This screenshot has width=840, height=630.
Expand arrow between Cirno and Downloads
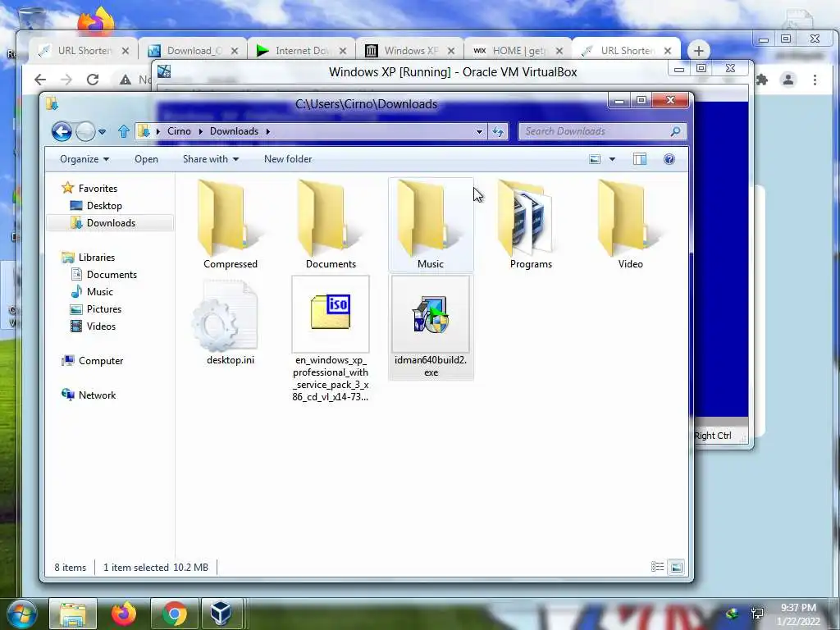tap(200, 131)
